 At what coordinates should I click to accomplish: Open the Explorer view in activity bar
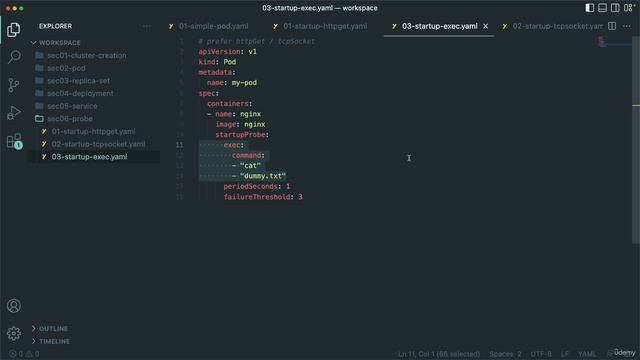[x=13, y=30]
